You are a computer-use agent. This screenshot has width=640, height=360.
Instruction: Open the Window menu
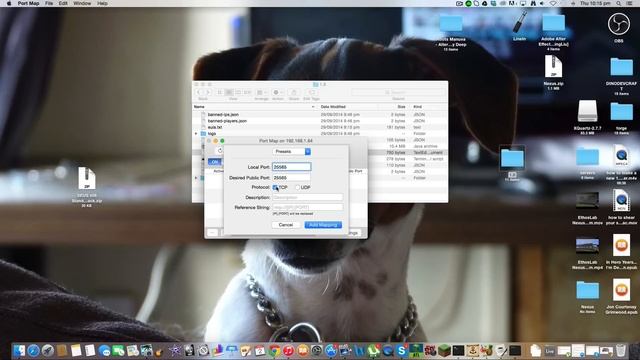point(82,3)
